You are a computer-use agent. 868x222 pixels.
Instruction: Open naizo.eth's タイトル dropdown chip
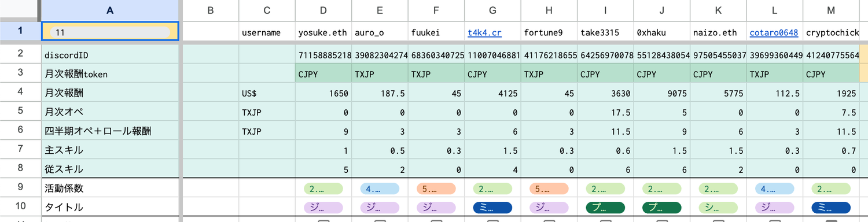click(x=718, y=207)
